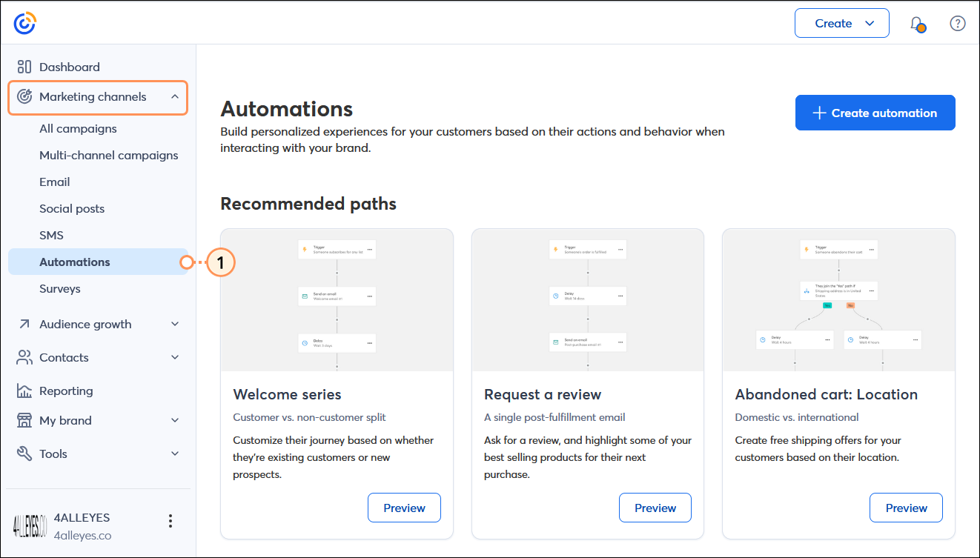Screen dimensions: 980x558
Task: Click the Recommended paths heading
Action: [308, 204]
